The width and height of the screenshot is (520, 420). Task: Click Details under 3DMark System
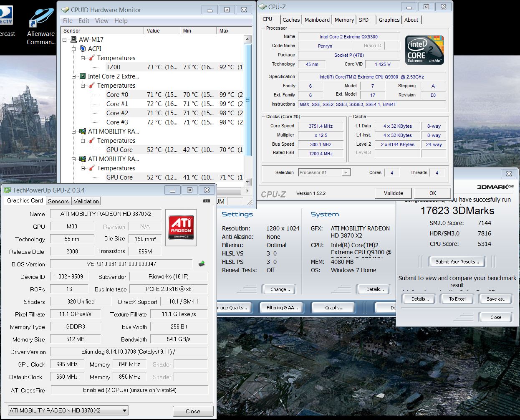[375, 289]
